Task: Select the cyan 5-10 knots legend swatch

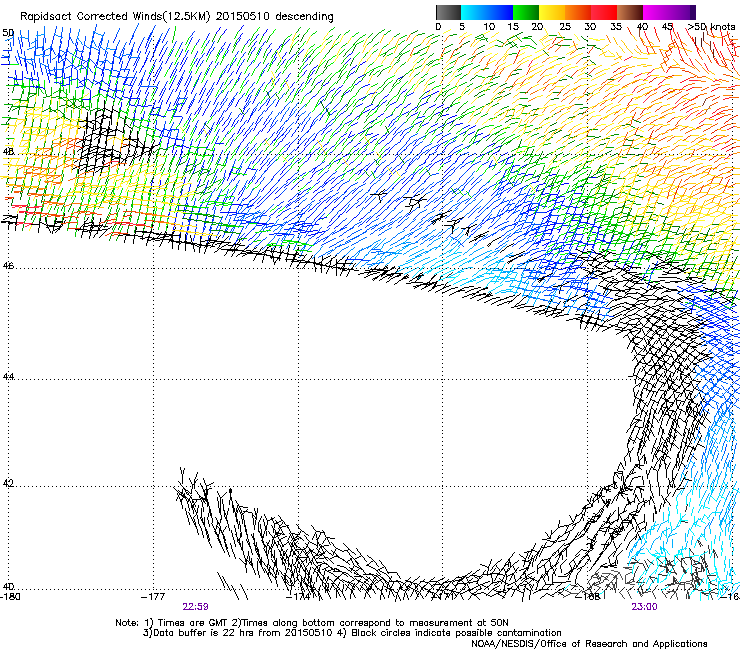Action: [x=474, y=12]
